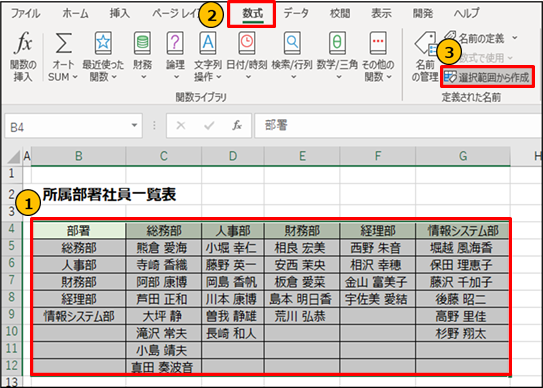Image resolution: width=543 pixels, height=388 pixels.
Task: Open the 文字列操作 functions book icon
Action: coord(208,43)
